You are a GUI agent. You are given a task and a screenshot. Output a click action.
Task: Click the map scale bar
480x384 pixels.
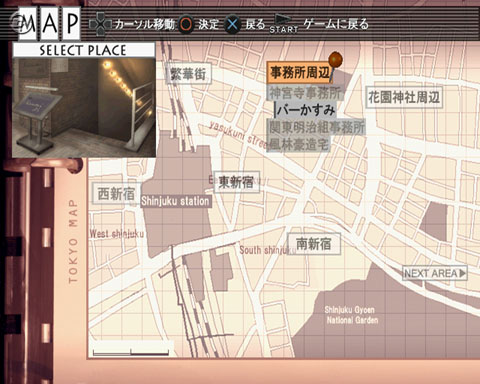coord(131,352)
